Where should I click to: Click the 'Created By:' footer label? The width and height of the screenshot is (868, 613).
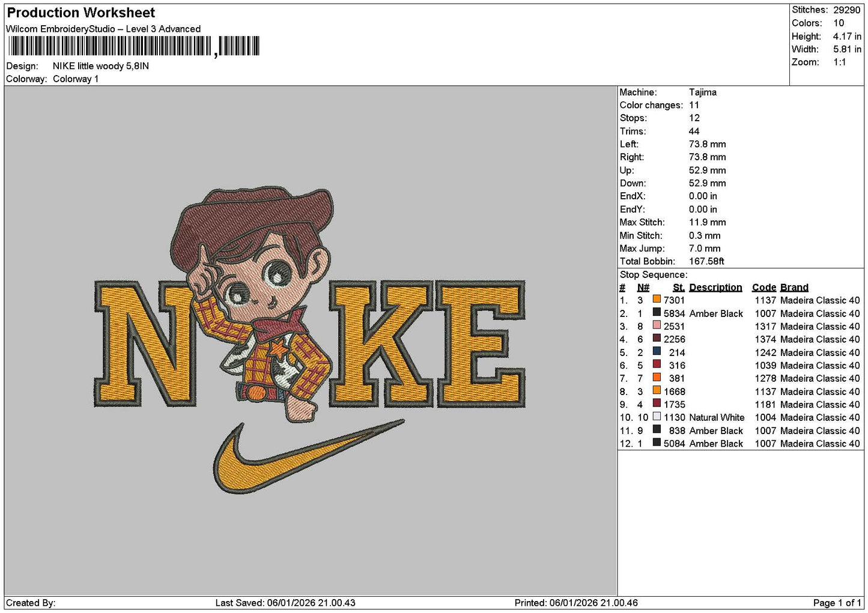coord(31,603)
